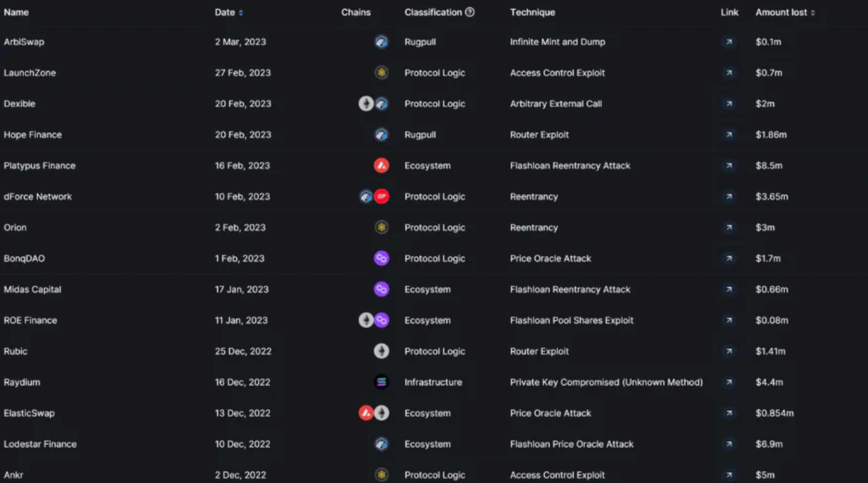Open the Platypus Finance link arrow
The width and height of the screenshot is (868, 483).
729,166
